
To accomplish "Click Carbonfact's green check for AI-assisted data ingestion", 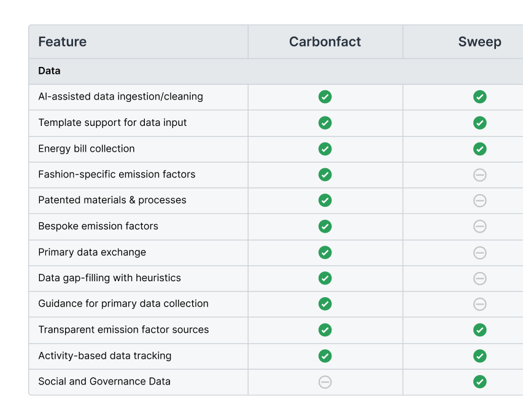I will click(325, 97).
